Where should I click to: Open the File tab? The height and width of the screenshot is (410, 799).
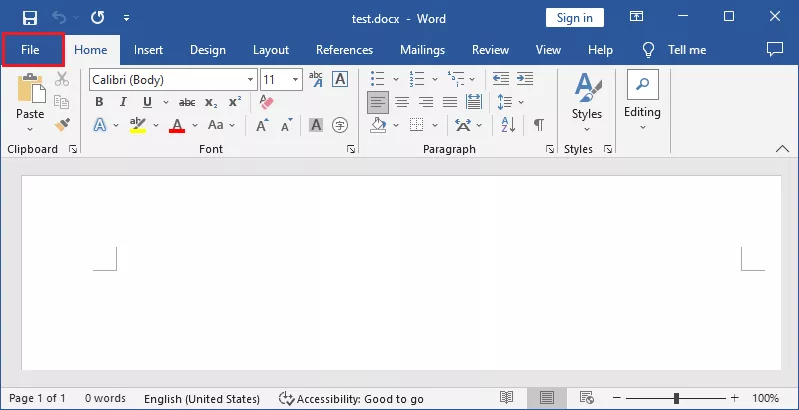[x=30, y=49]
